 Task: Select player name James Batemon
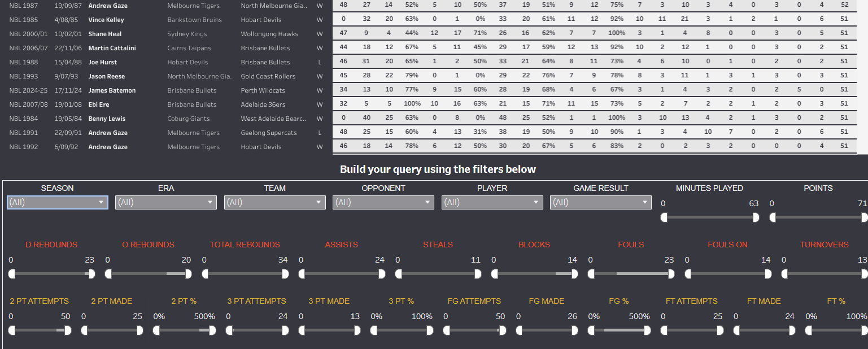(112, 90)
